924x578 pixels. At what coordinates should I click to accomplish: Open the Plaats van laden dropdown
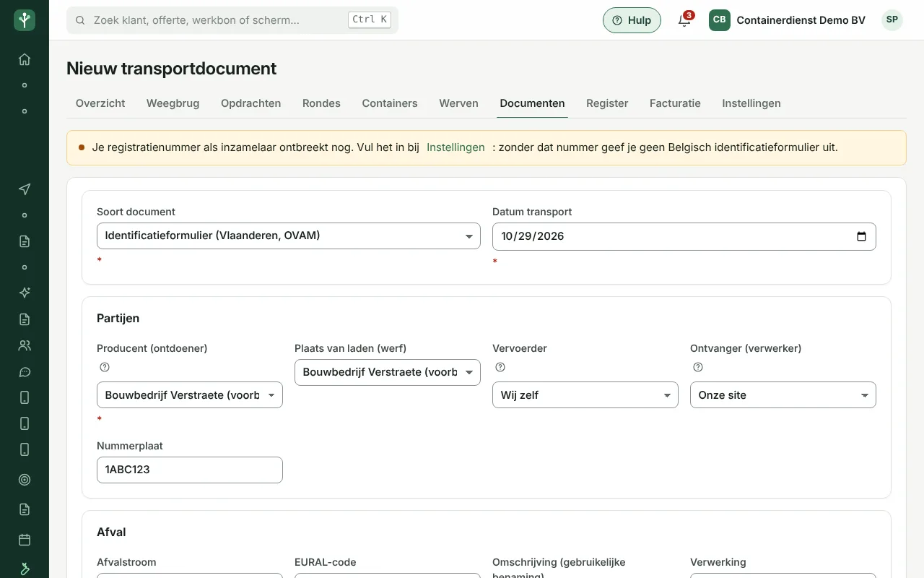tap(388, 372)
